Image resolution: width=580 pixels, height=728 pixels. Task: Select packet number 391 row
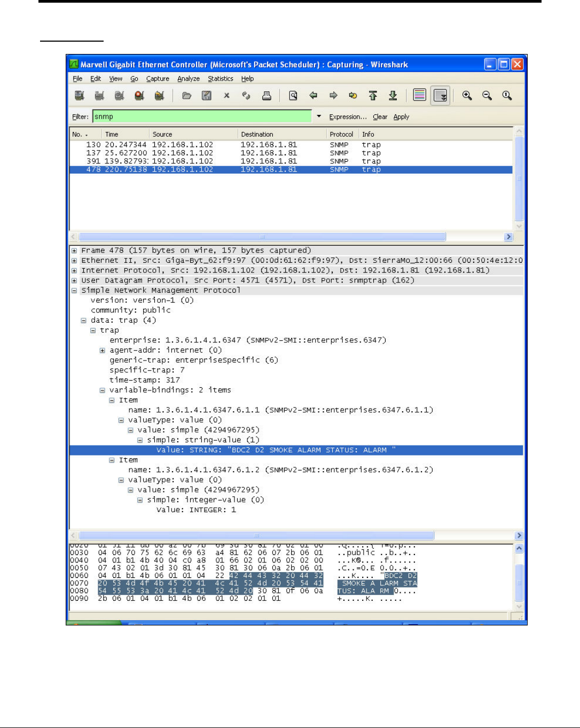click(x=291, y=161)
